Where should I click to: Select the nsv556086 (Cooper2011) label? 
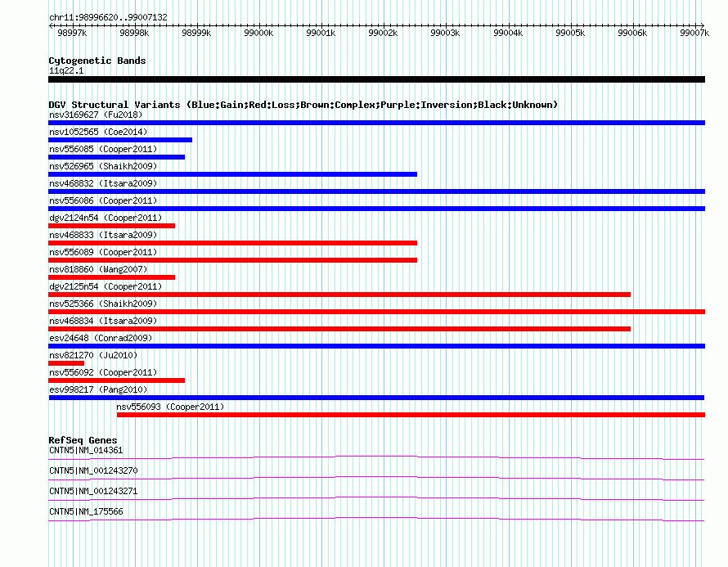coord(103,200)
